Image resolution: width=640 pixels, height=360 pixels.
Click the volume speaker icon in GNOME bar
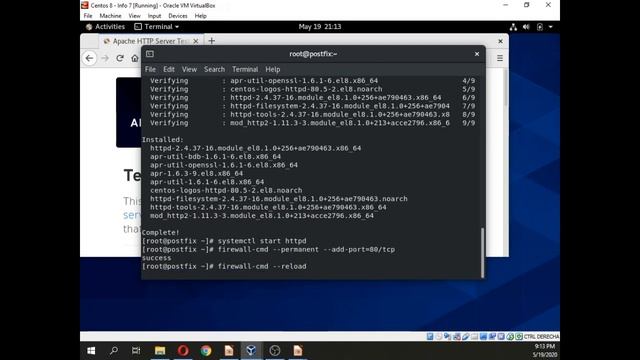pyautogui.click(x=526, y=27)
